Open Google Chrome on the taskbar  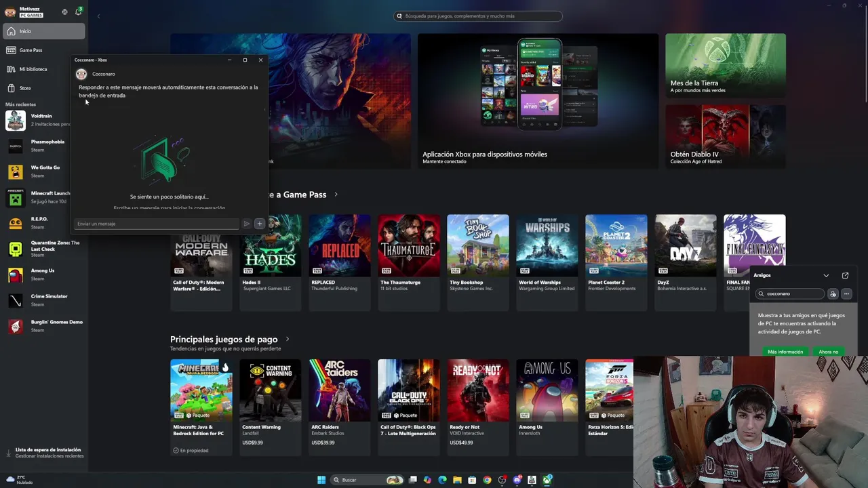pyautogui.click(x=487, y=480)
